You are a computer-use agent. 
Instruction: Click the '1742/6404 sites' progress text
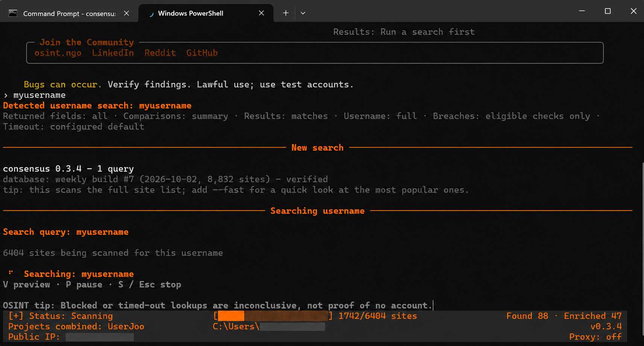[x=377, y=316]
